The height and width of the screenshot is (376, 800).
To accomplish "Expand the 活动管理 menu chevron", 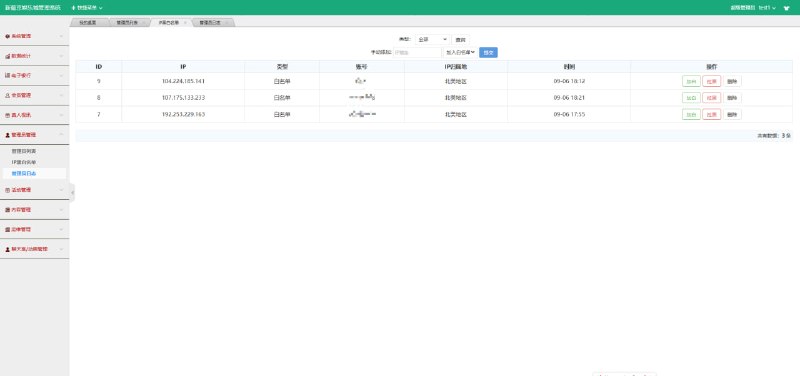I will pyautogui.click(x=61, y=190).
